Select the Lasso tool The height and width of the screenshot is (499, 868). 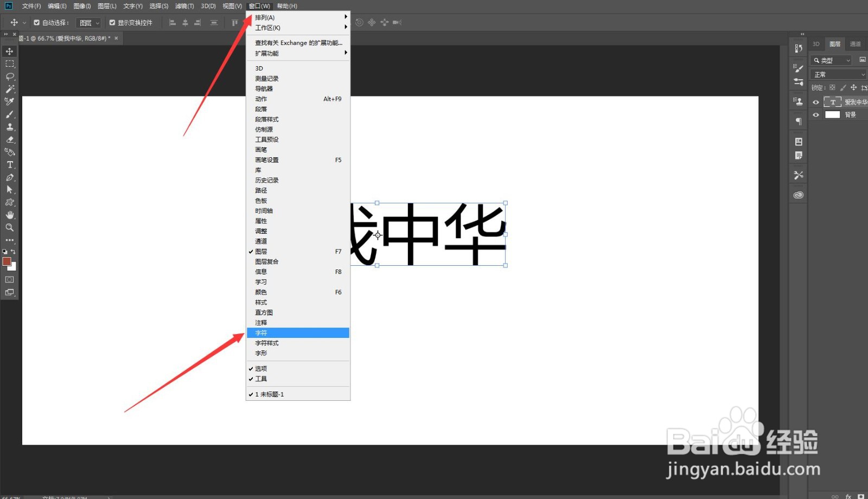(x=9, y=76)
